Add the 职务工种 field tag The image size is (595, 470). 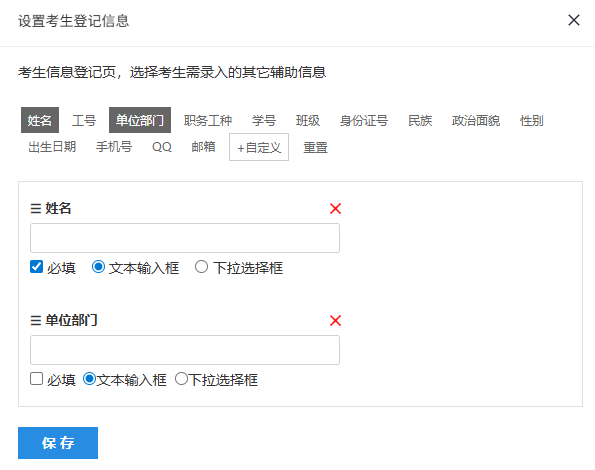point(208,121)
